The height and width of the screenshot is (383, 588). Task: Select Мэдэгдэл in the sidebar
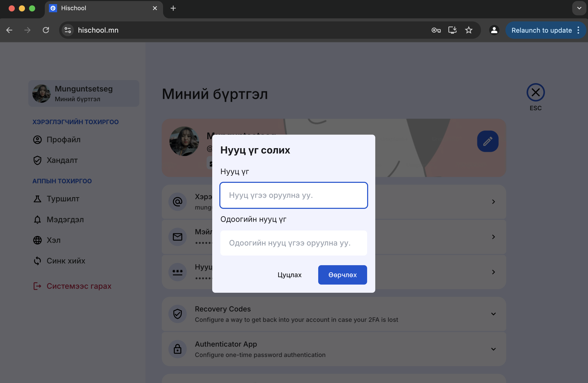(65, 220)
